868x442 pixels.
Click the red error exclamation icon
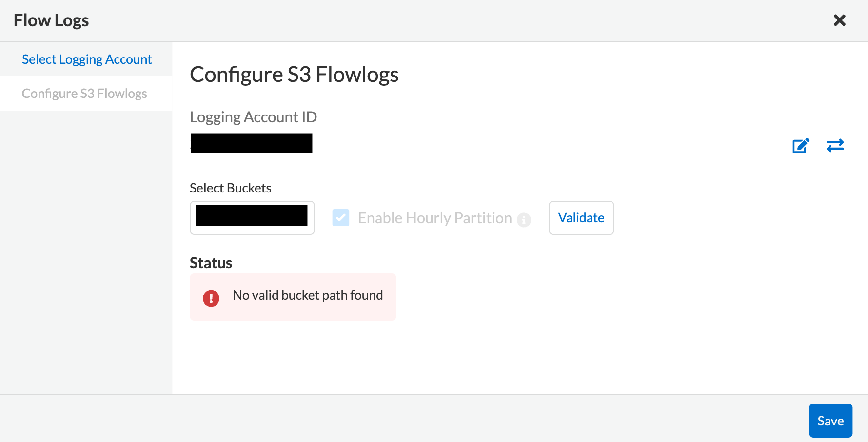point(211,298)
